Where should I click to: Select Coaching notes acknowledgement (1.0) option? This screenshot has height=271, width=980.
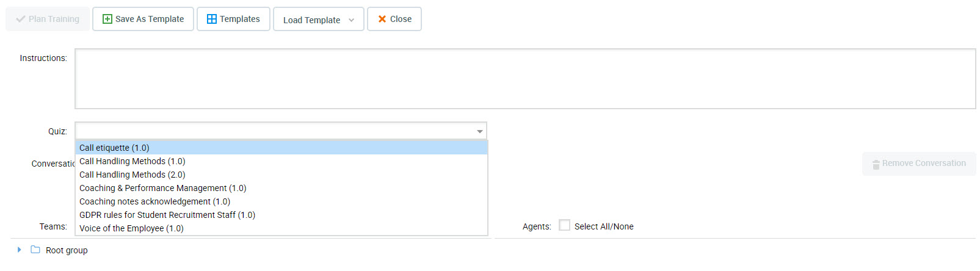pos(154,201)
